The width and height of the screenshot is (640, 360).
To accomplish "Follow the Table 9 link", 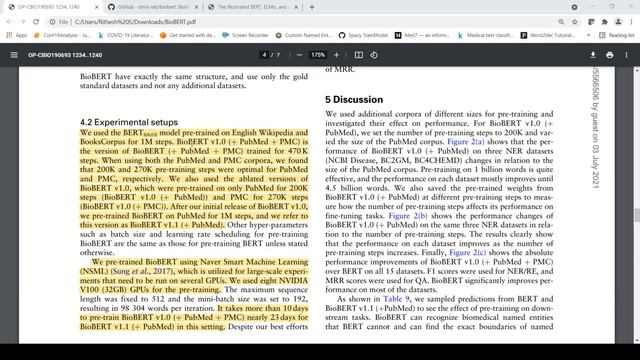I will click(396, 299).
